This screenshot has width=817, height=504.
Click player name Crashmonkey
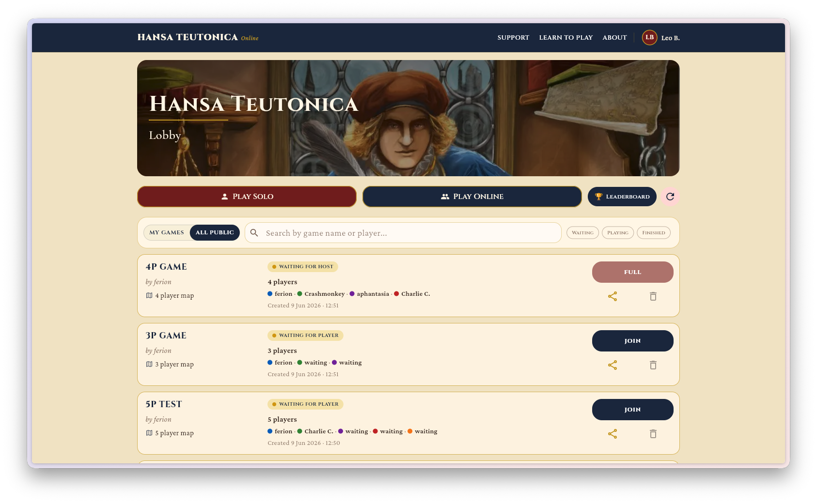point(325,294)
